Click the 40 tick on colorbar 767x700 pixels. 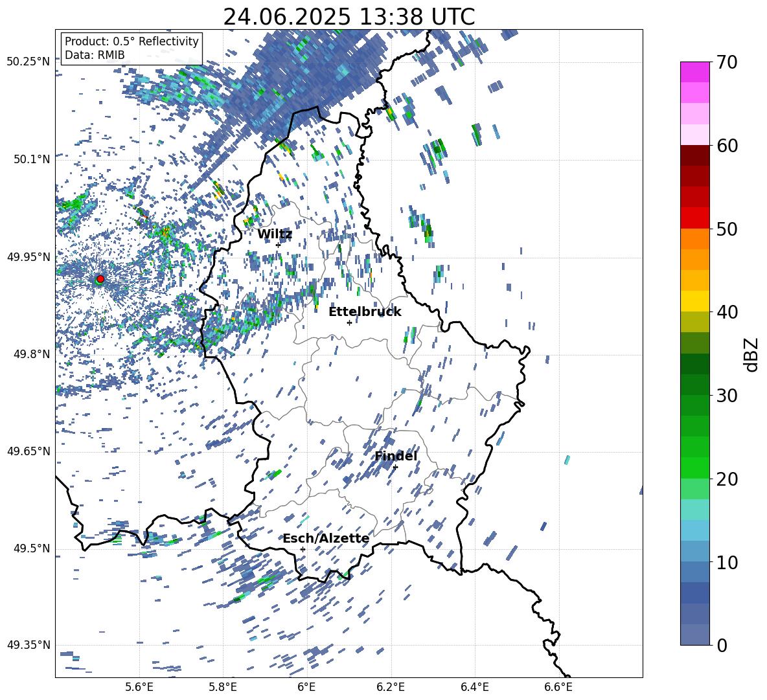click(x=727, y=312)
